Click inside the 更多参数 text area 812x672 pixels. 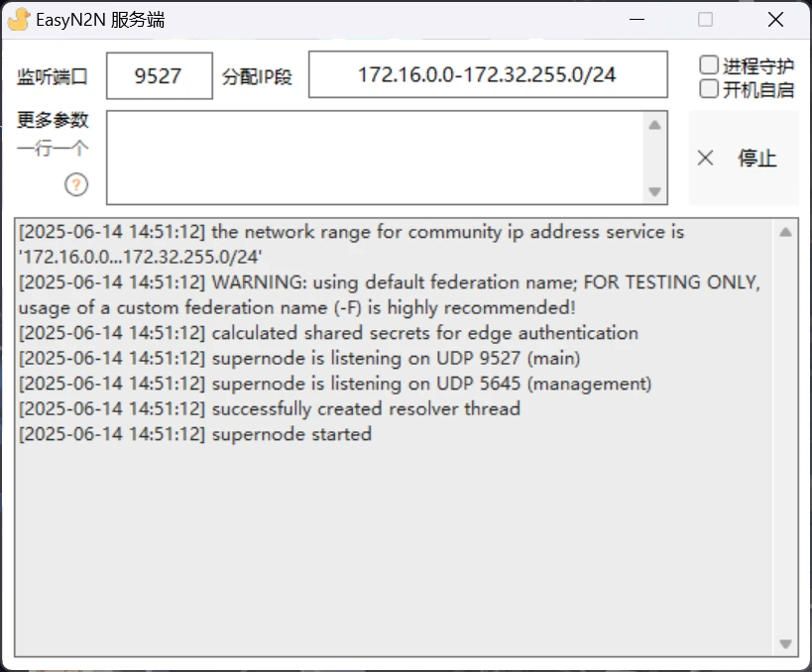[375, 158]
